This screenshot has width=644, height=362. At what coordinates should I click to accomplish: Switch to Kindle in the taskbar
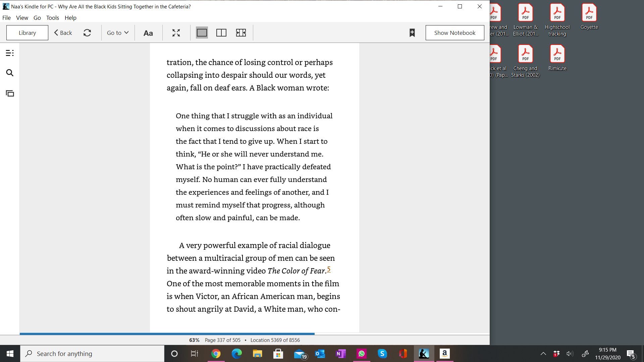424,354
